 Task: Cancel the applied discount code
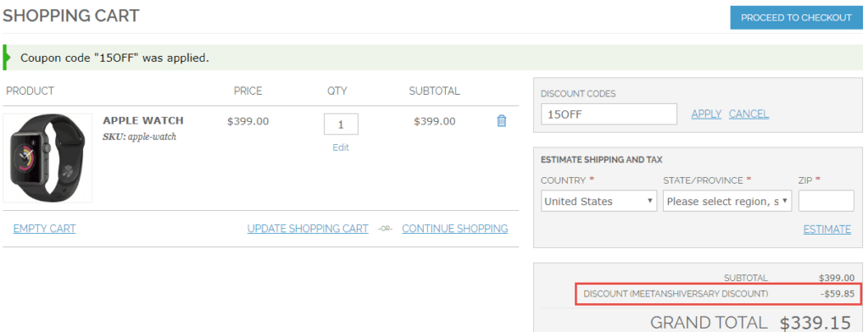pos(749,114)
